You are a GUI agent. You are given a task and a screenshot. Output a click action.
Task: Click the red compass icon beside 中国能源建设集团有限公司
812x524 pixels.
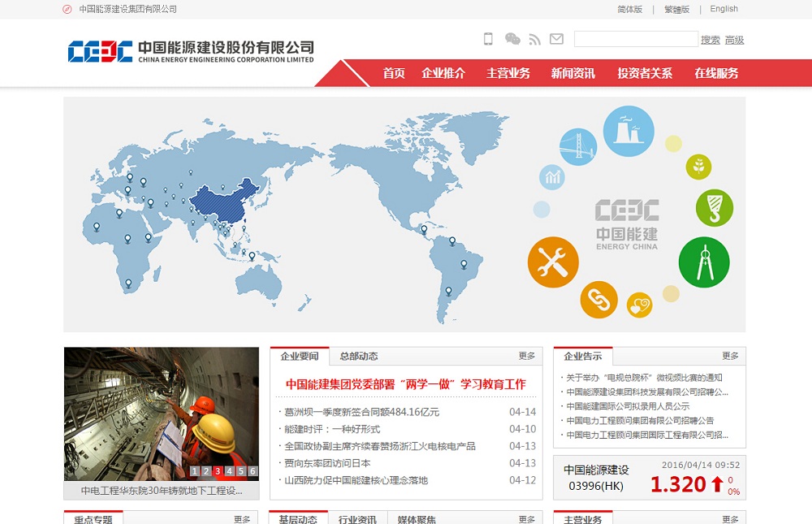67,9
